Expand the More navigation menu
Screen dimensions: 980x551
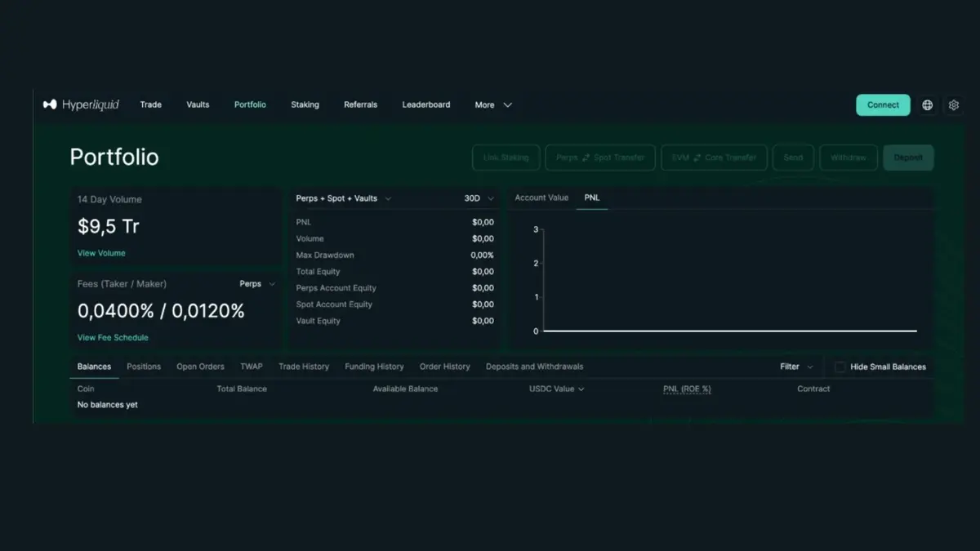click(493, 105)
